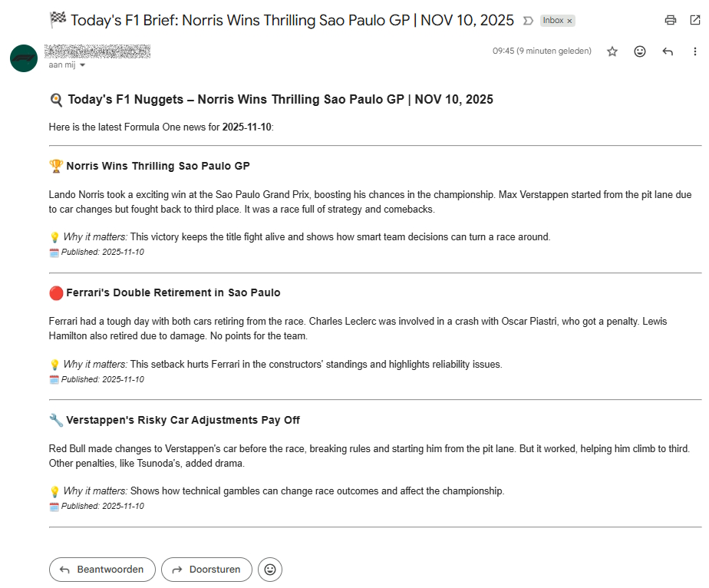Click 'This setback hurts Ferrari' sentence
Image resolution: width=709 pixels, height=588 pixels.
316,365
